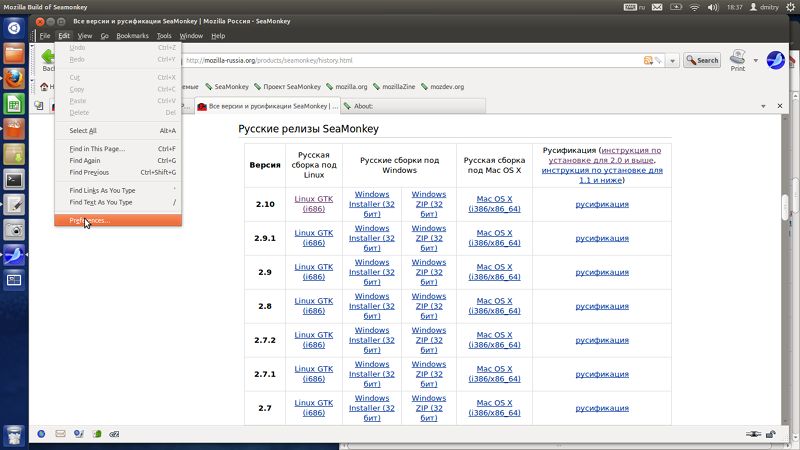Switch to the About: tab

[413, 106]
